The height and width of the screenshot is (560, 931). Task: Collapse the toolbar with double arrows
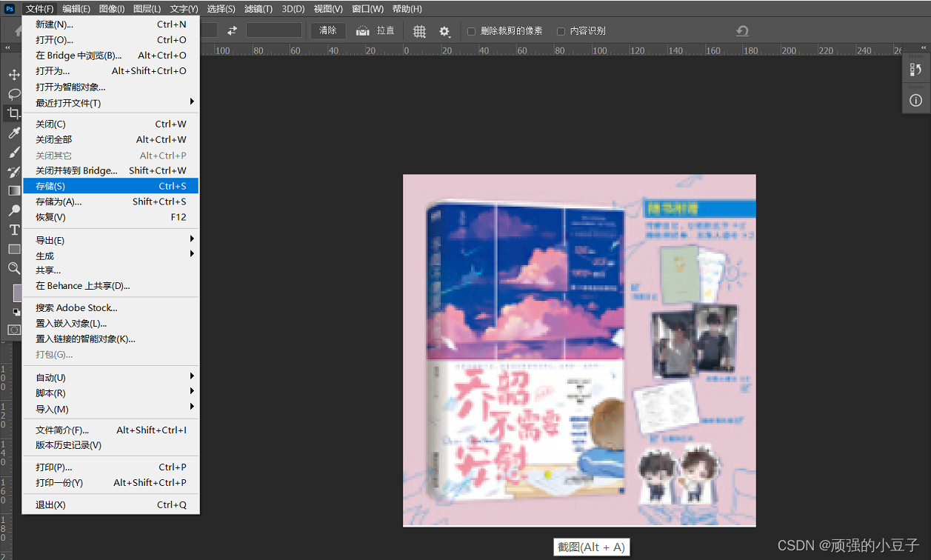point(8,48)
